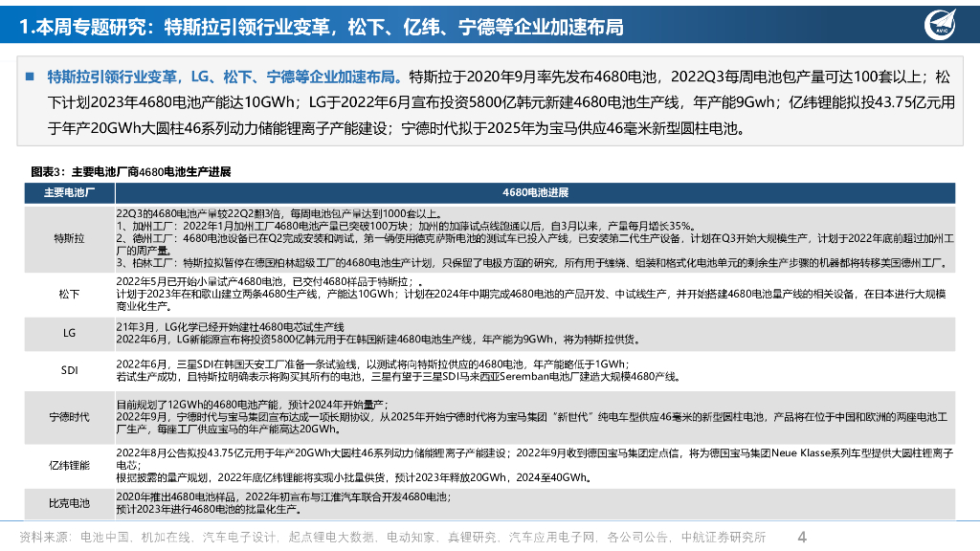Click line '目前规划了12GWh的4680电池产能'
980x551 pixels.
pos(253,405)
